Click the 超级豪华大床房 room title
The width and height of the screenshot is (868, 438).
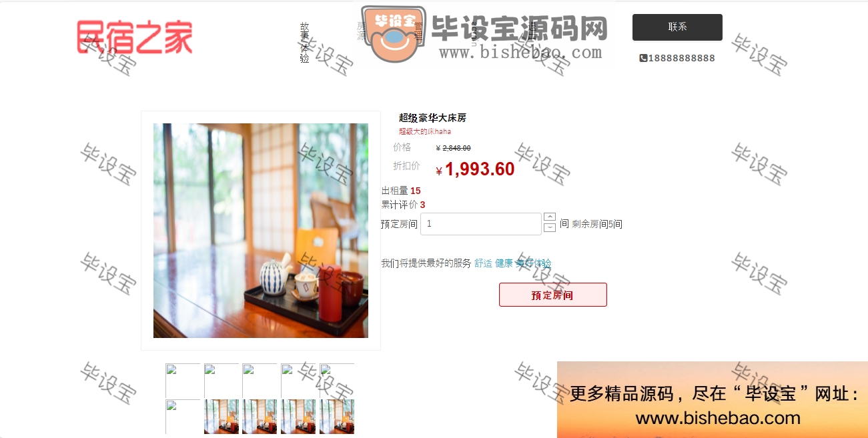[x=432, y=118]
